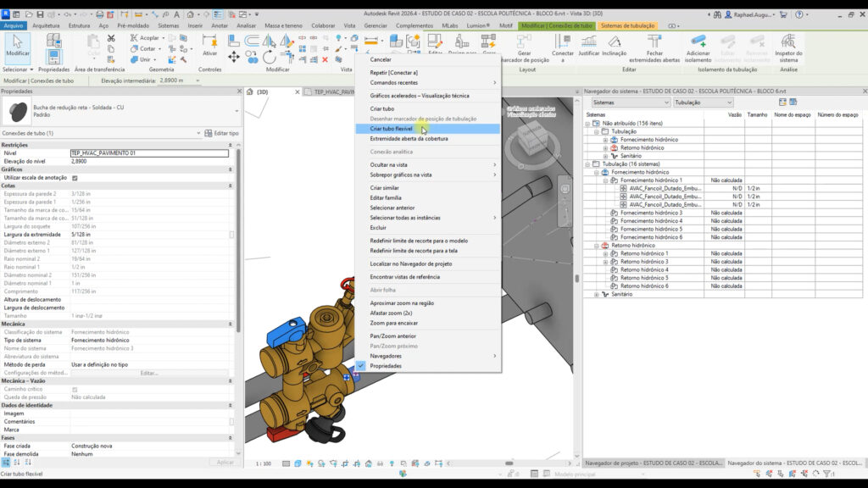Choose Excluir from context menu
This screenshot has height=488, width=868.
click(x=428, y=227)
